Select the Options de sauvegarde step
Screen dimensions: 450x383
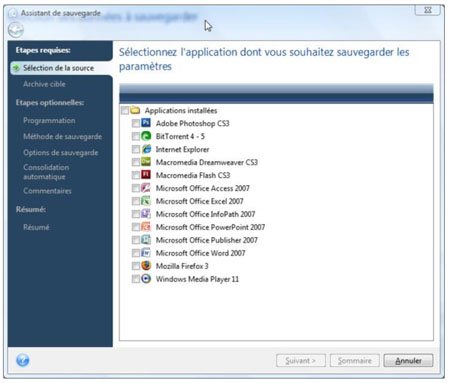pos(61,153)
